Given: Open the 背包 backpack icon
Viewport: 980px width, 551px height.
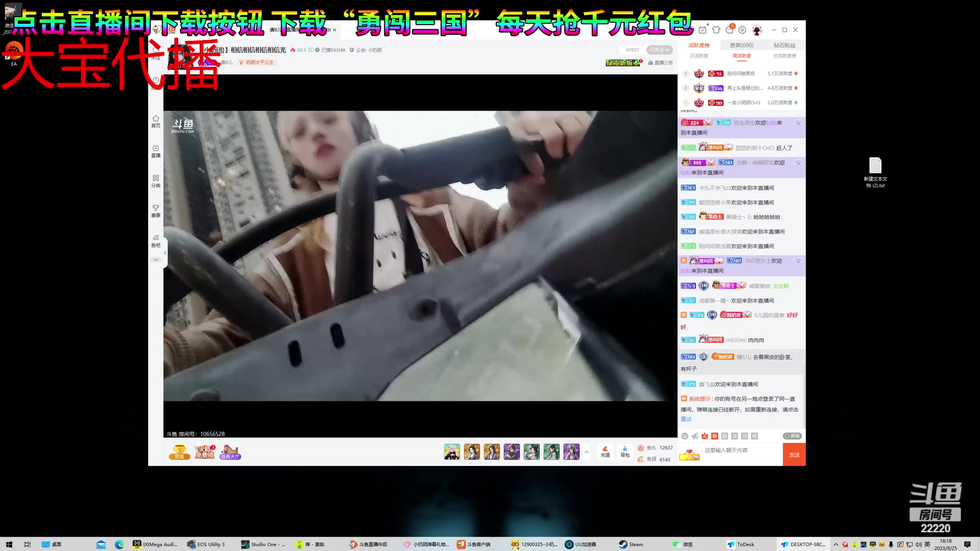Looking at the screenshot, I should point(625,452).
